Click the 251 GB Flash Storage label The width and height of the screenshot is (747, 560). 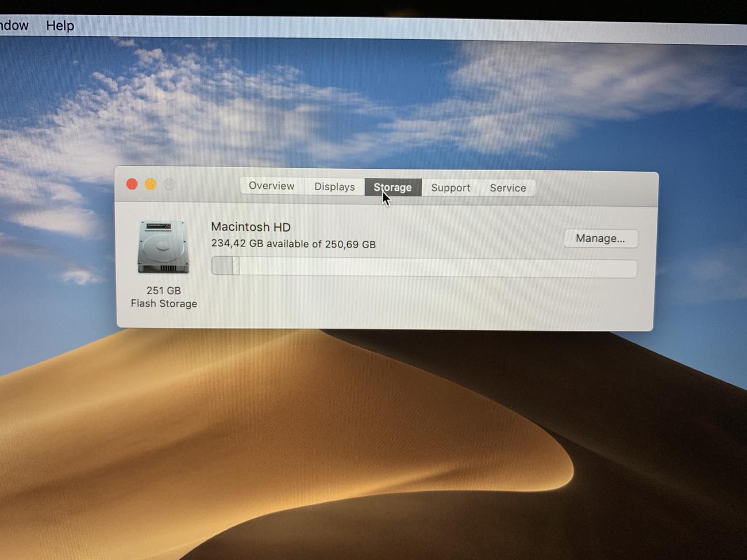(164, 297)
